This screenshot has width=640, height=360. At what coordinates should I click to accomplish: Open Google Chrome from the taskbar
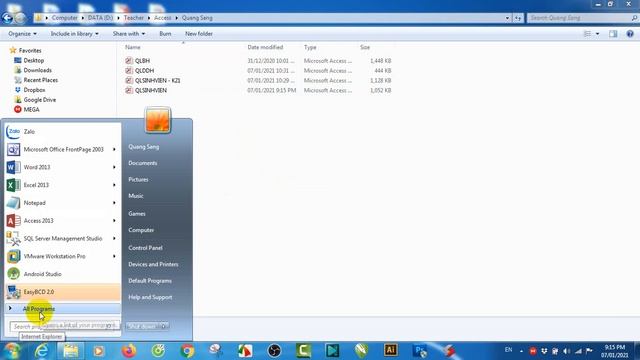click(187, 351)
